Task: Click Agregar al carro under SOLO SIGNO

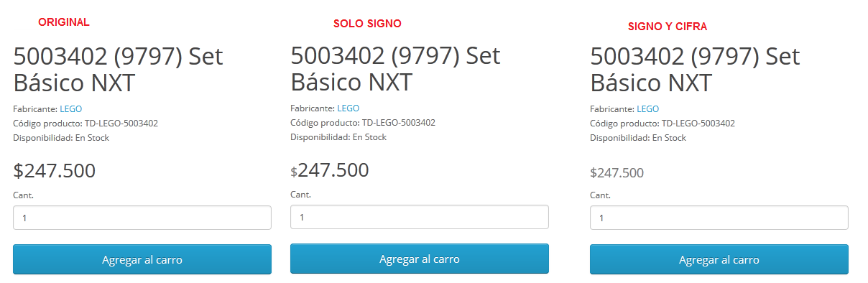Action: click(420, 259)
